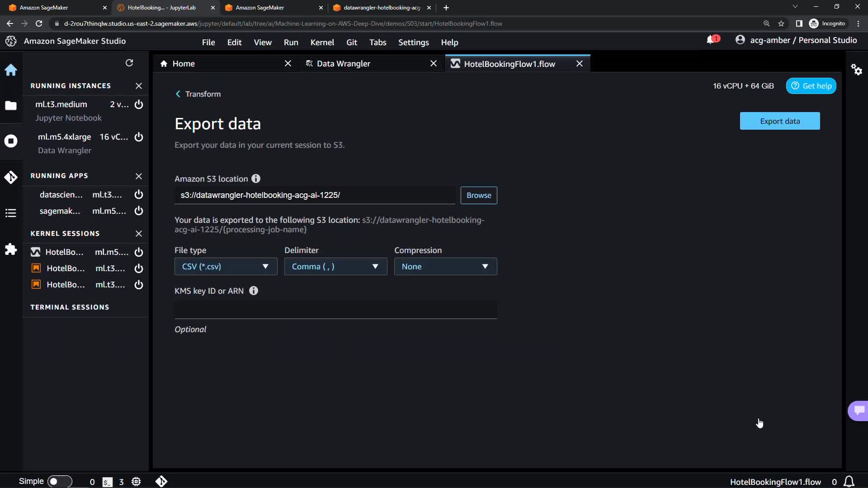Expand the Delimiter dropdown

click(x=335, y=267)
